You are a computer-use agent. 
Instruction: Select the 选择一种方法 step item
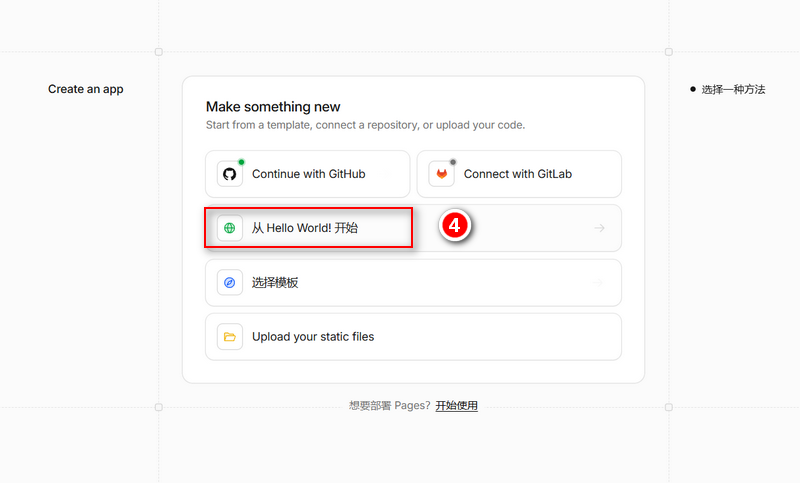(728, 90)
